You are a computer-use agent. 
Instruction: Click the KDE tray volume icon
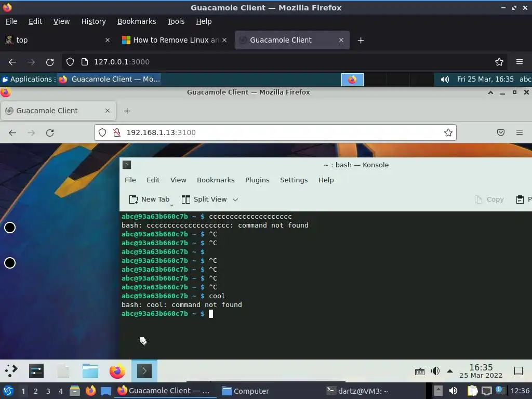(x=435, y=371)
